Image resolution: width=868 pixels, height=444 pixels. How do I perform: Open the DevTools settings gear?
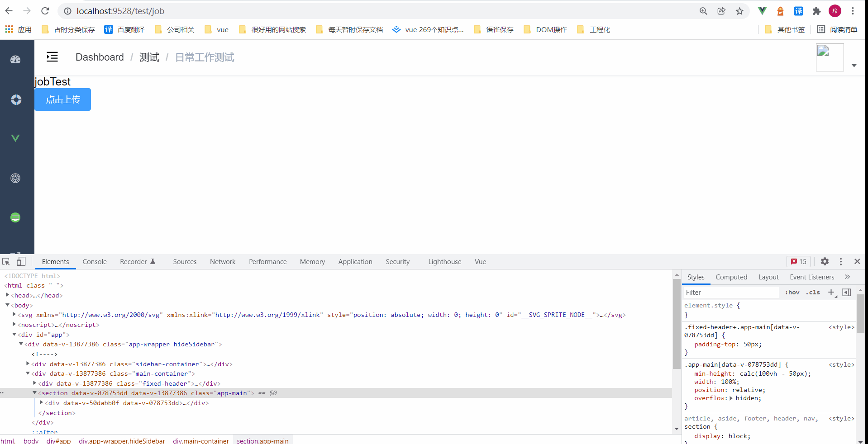[x=825, y=261]
